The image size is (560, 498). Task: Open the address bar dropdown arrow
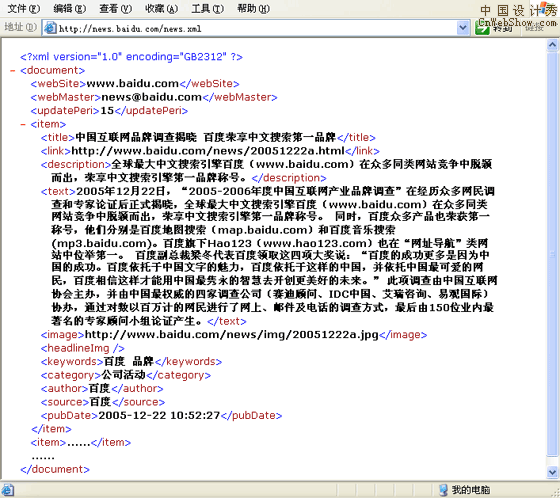tap(463, 28)
